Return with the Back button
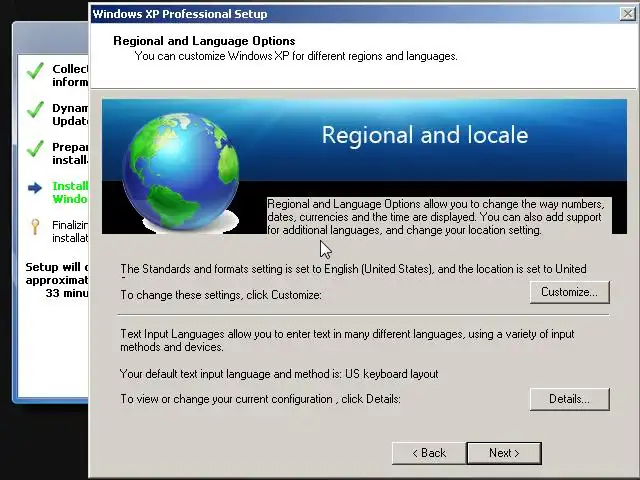 click(x=429, y=453)
